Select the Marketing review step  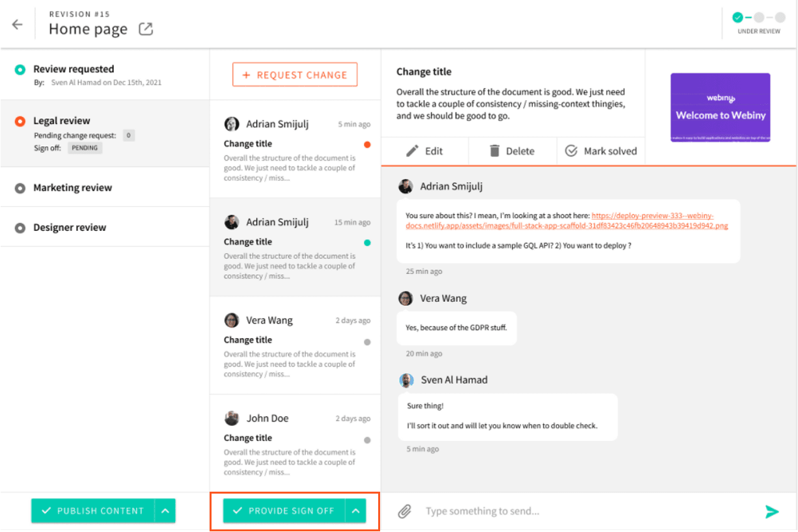72,188
